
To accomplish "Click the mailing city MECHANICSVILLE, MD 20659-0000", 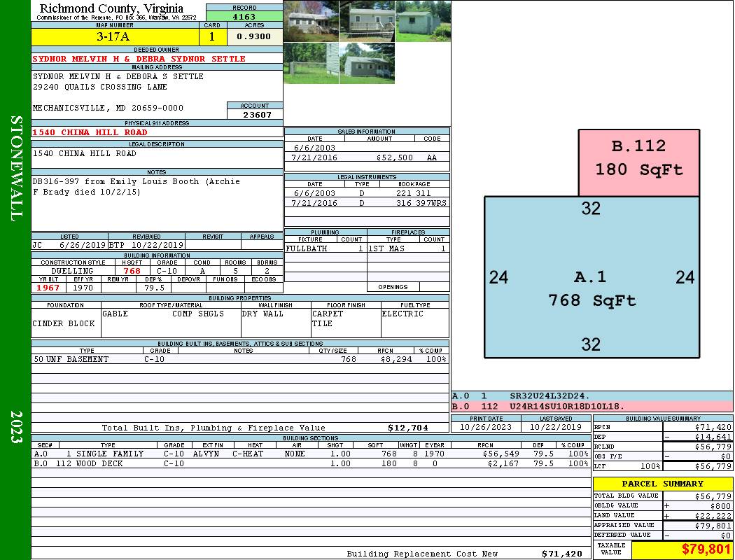I will tap(108, 108).
